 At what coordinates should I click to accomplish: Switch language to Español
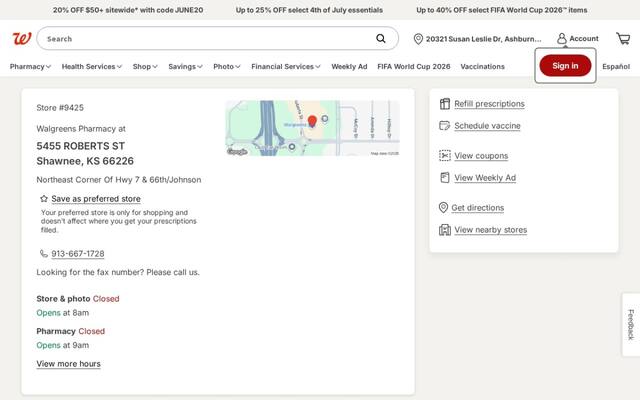click(616, 66)
